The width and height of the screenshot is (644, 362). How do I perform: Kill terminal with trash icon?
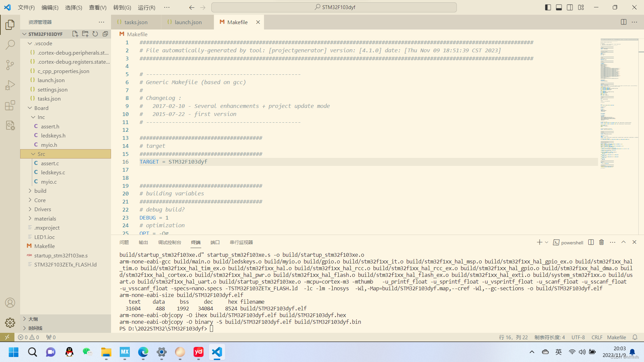(x=601, y=242)
